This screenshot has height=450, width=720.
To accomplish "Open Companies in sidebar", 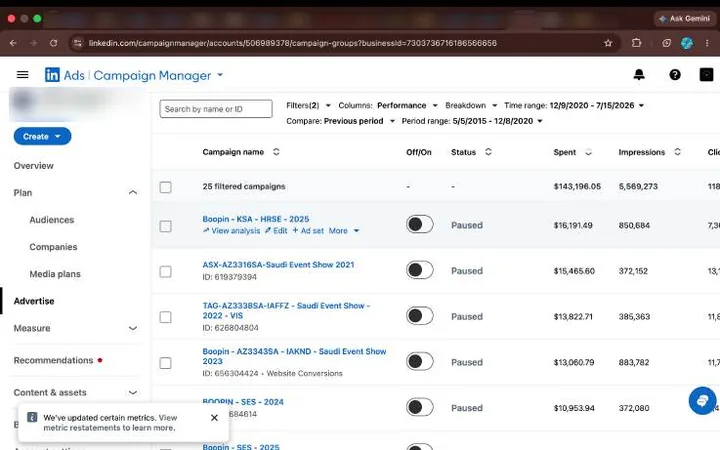I will 53,247.
